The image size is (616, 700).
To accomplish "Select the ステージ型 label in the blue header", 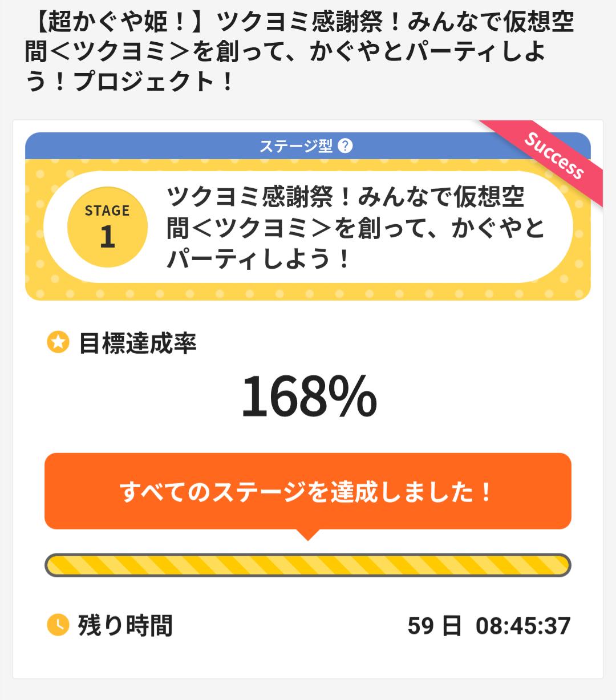I will click(x=295, y=146).
